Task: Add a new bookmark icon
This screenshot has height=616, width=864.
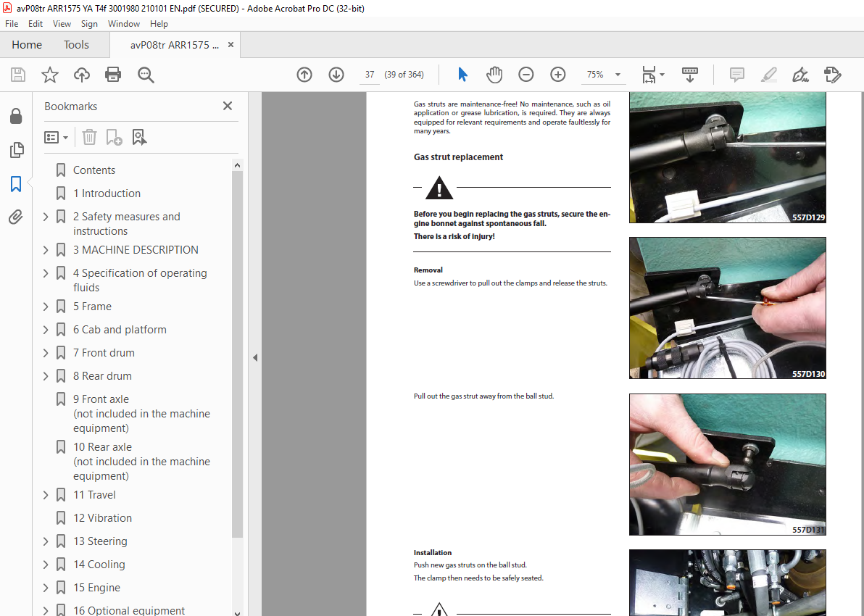Action: click(114, 137)
